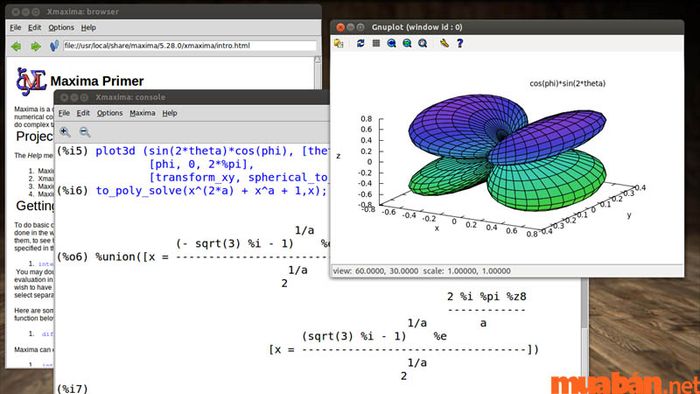Close the Gnuplot window

pyautogui.click(x=340, y=27)
